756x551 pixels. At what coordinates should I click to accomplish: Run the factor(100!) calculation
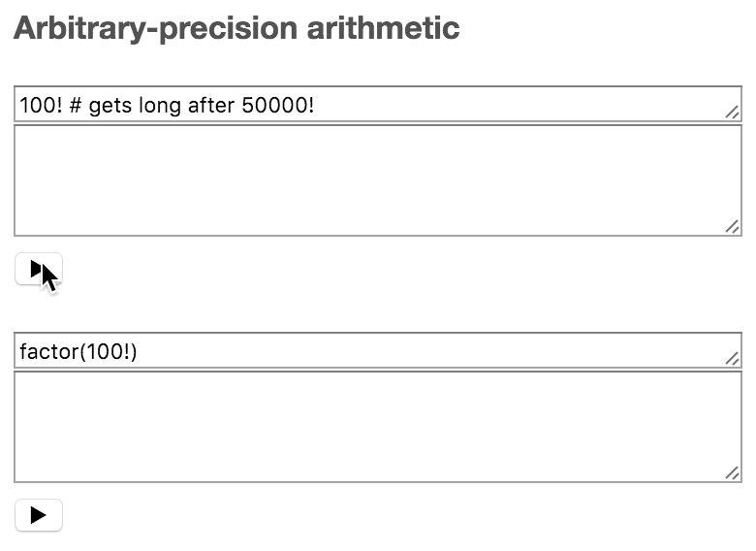click(x=39, y=515)
